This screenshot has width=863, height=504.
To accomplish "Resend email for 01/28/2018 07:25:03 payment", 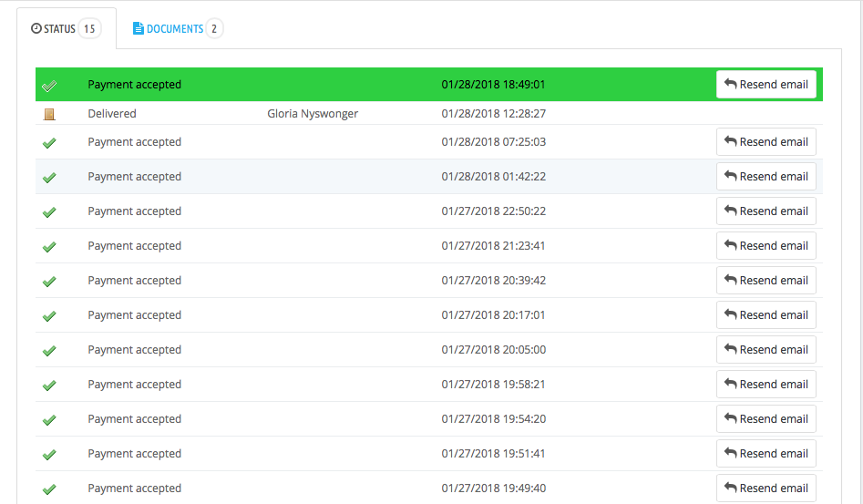I will point(766,142).
